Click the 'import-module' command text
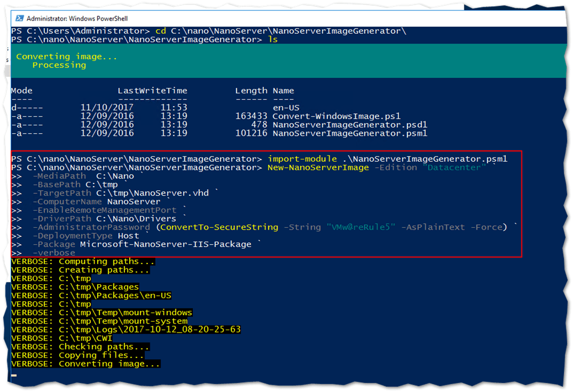 [302, 159]
